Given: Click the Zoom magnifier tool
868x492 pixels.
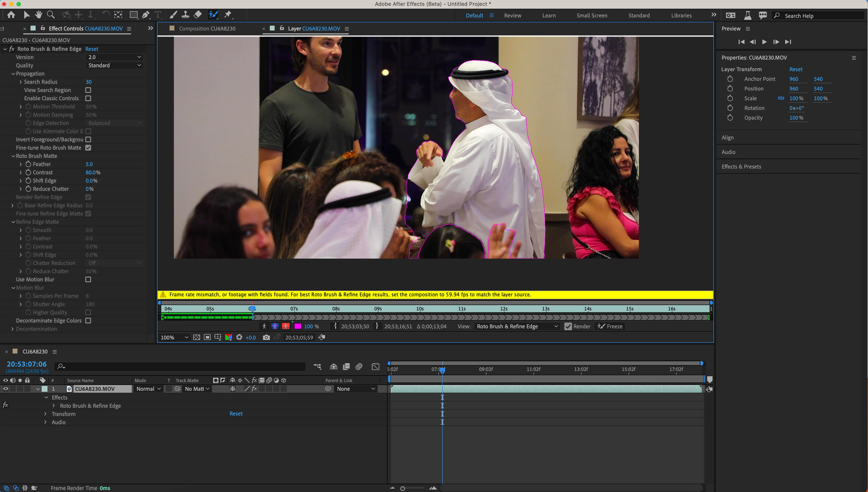Looking at the screenshot, I should coord(51,15).
